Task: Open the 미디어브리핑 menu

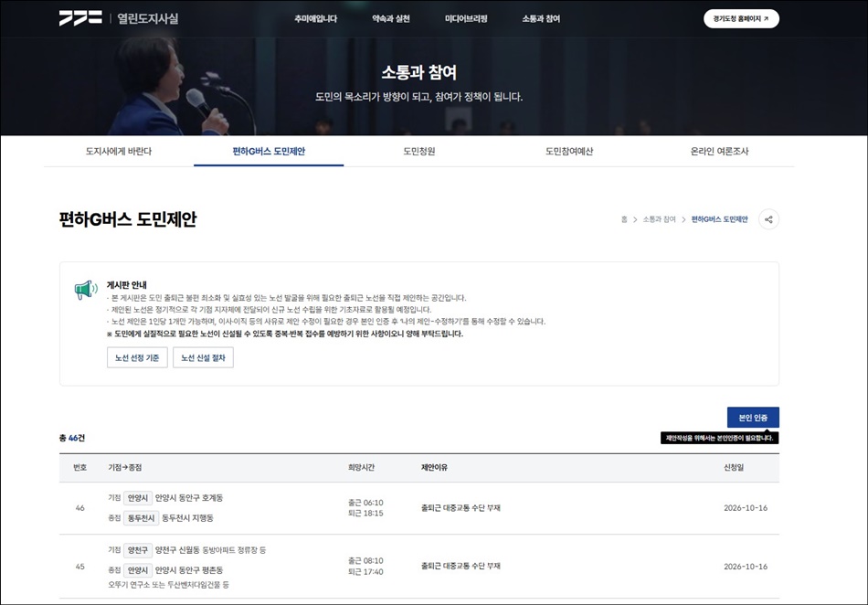Action: tap(466, 19)
